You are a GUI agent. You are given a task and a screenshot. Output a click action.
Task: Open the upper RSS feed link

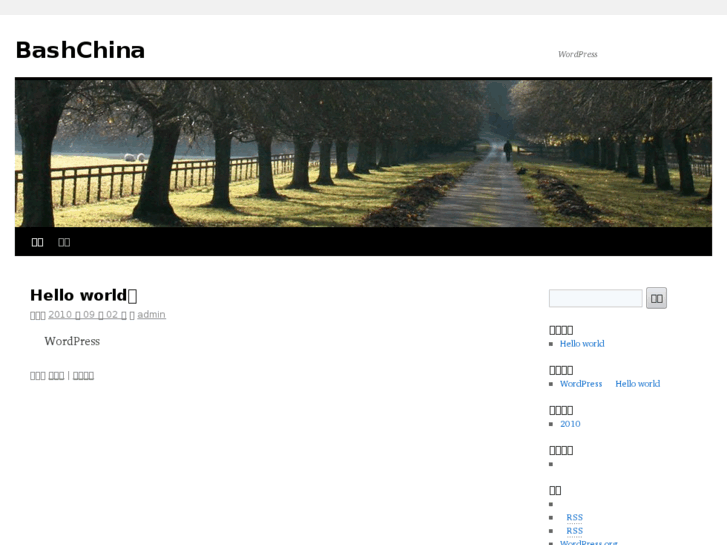pos(574,517)
